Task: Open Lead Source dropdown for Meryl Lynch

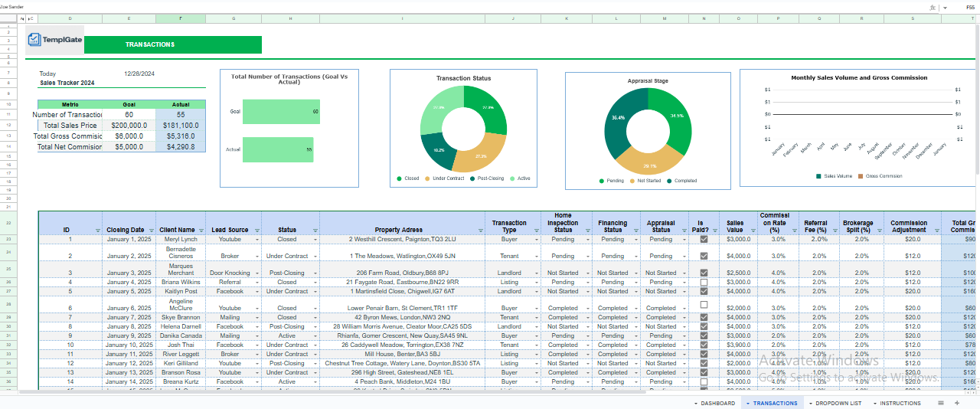Action: pyautogui.click(x=256, y=240)
